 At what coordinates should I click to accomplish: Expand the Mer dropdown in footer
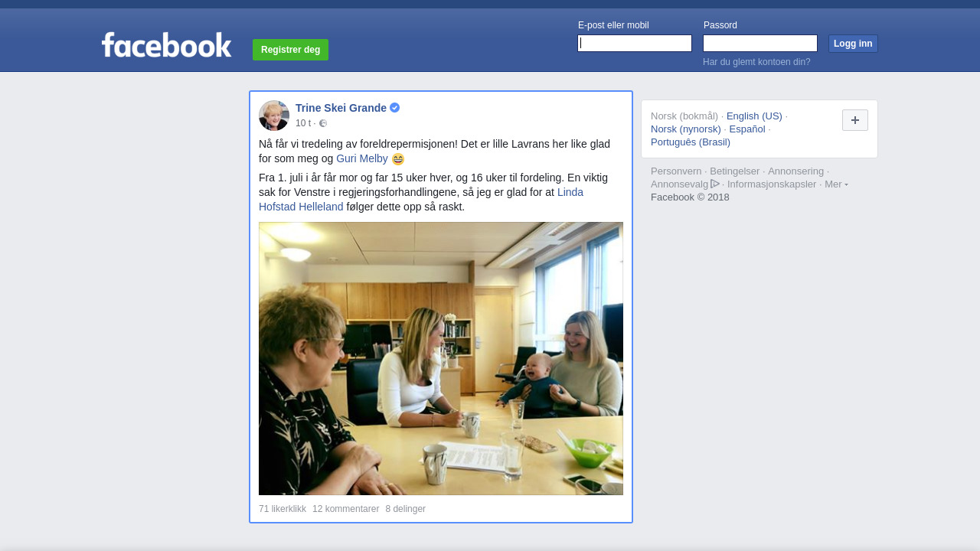coord(836,184)
